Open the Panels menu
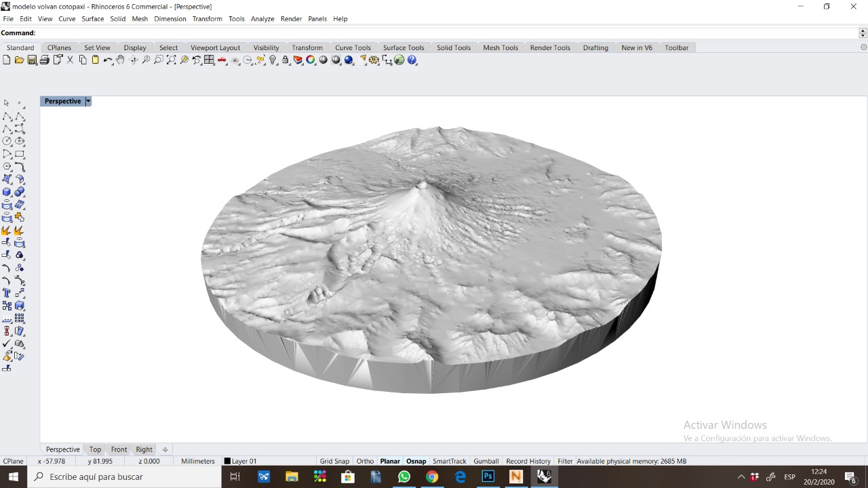Image resolution: width=868 pixels, height=488 pixels. 317,18
